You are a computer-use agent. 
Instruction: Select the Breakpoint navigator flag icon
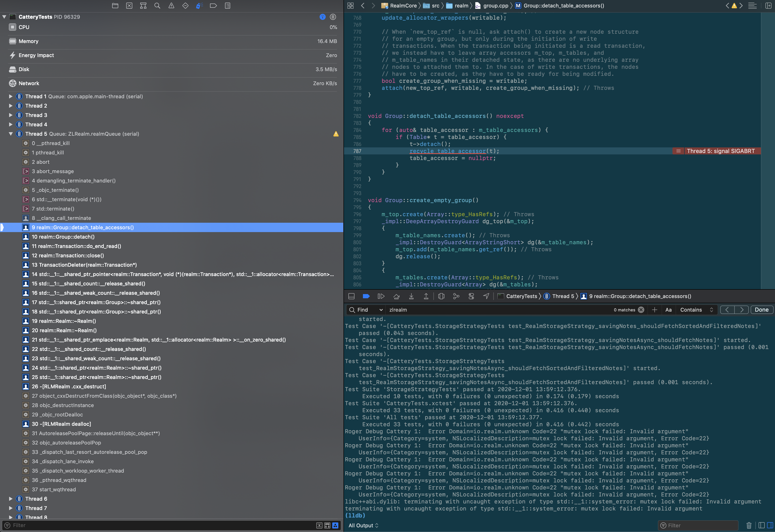pyautogui.click(x=213, y=6)
